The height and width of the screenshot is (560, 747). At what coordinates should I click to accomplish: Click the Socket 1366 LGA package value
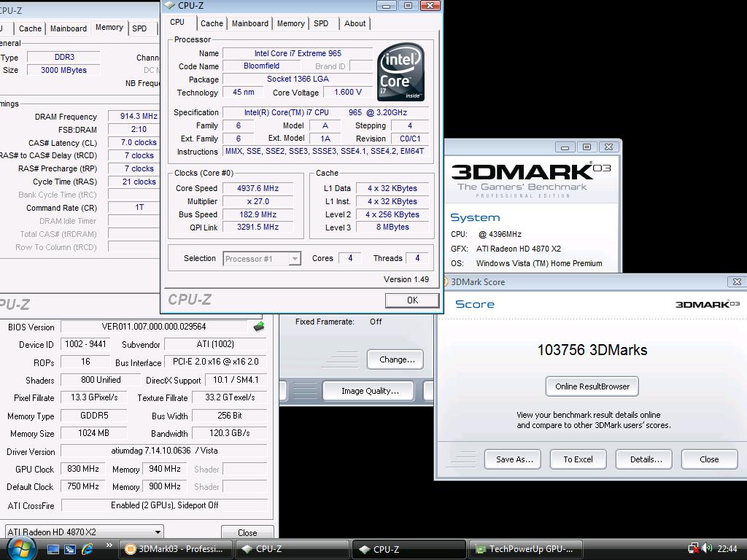point(298,79)
